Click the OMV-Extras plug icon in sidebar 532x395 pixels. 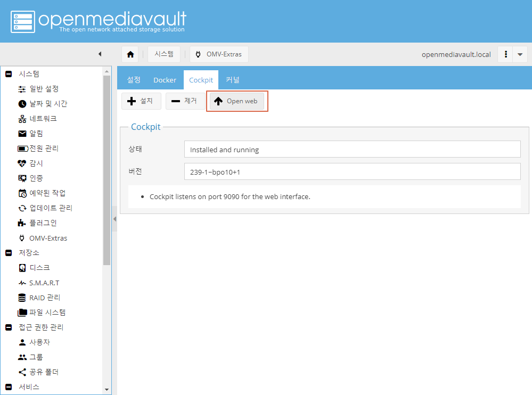point(22,238)
